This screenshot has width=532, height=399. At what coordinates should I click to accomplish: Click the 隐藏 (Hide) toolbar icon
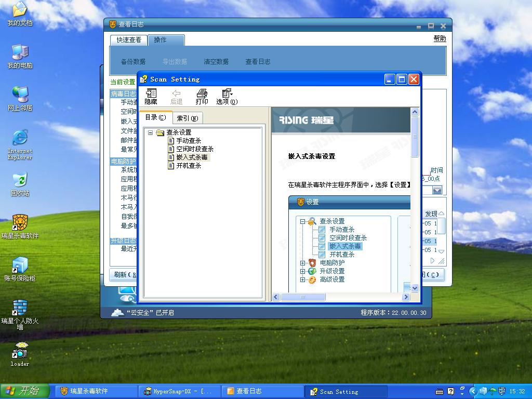click(151, 96)
